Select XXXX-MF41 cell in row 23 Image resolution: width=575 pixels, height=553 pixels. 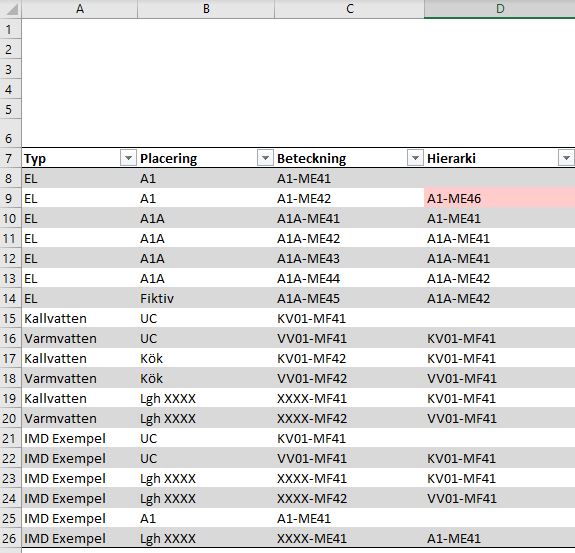349,478
